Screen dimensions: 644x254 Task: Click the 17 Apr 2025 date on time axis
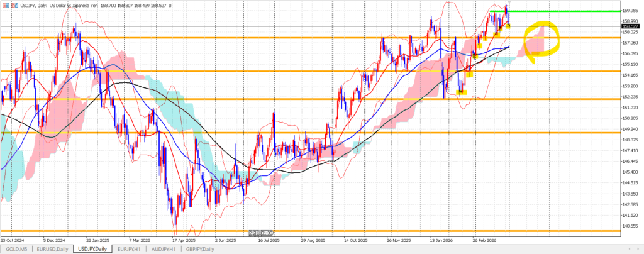click(x=183, y=240)
